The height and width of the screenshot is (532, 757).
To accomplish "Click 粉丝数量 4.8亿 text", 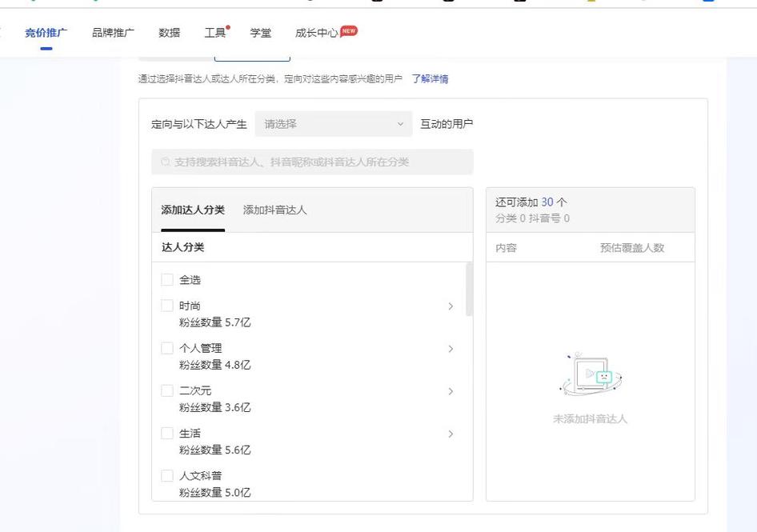I will [x=214, y=365].
